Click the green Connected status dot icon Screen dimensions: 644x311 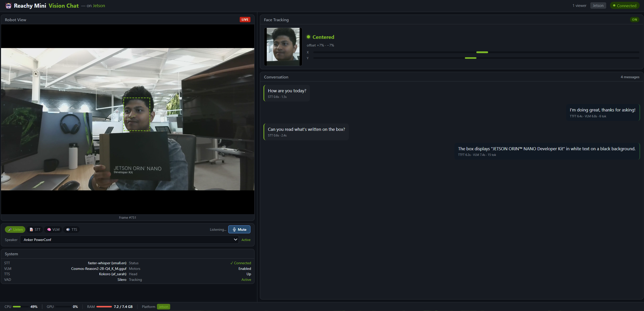point(614,6)
